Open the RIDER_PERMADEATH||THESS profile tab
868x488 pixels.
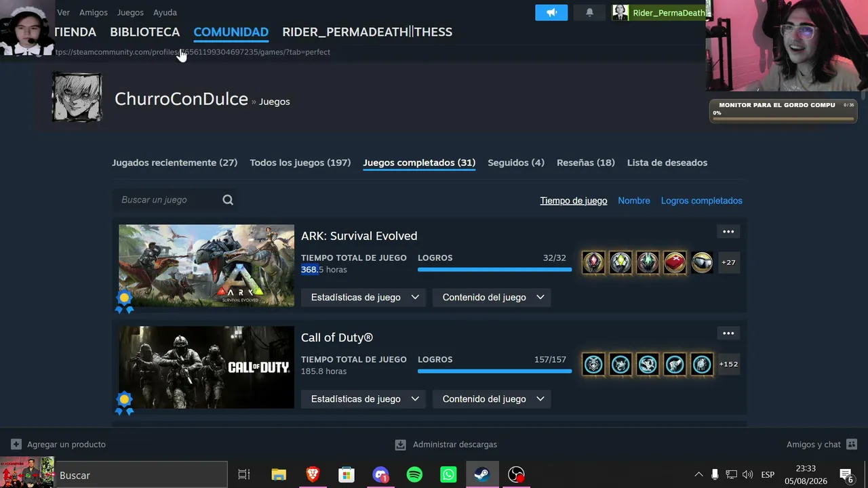pyautogui.click(x=368, y=32)
